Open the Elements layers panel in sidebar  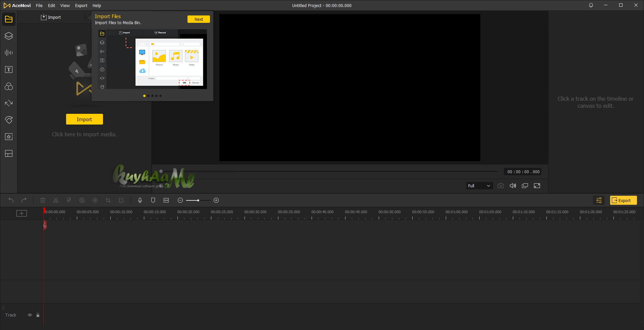[x=9, y=36]
